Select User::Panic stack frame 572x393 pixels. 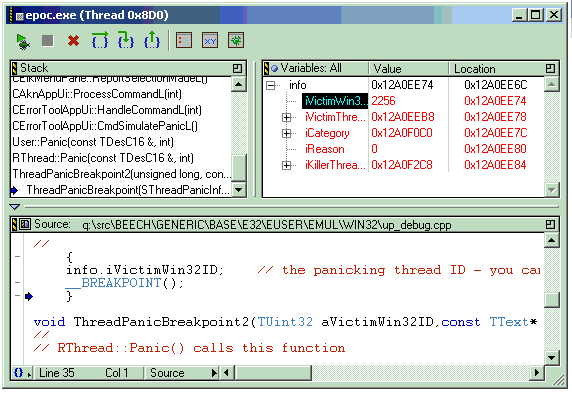pyautogui.click(x=93, y=142)
